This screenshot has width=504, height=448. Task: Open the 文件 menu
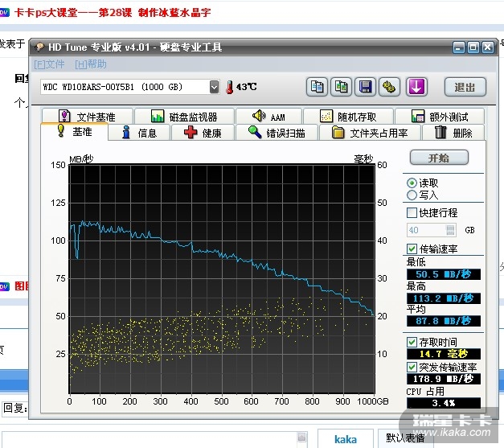(x=49, y=64)
